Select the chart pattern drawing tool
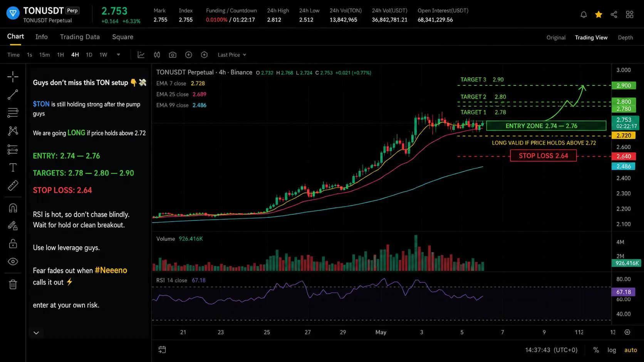This screenshot has height=362, width=644. click(x=13, y=131)
